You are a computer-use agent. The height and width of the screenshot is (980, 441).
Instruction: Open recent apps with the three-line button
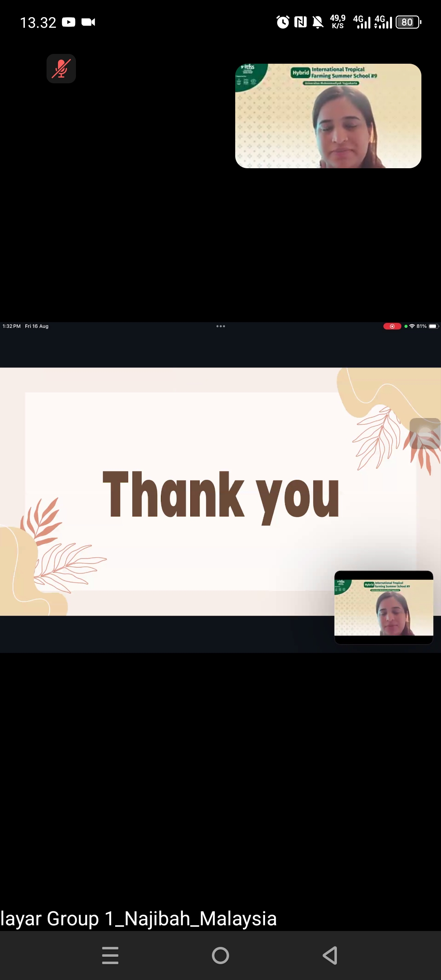click(110, 955)
